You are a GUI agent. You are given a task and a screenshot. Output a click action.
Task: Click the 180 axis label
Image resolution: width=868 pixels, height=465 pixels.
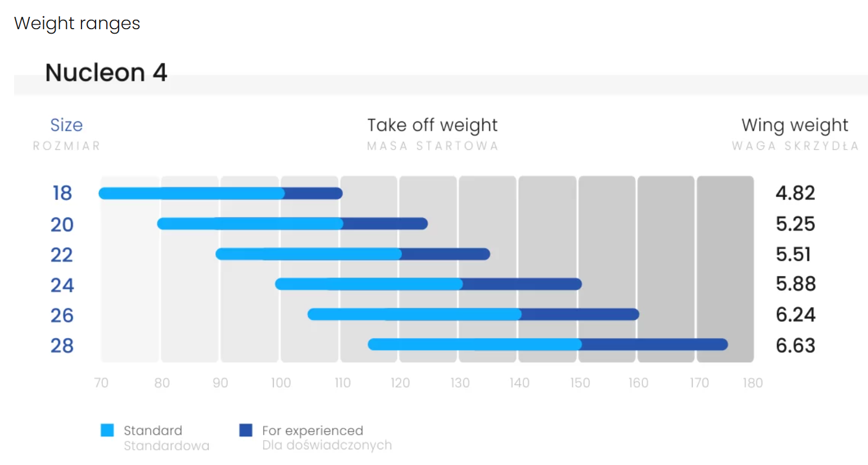point(752,383)
